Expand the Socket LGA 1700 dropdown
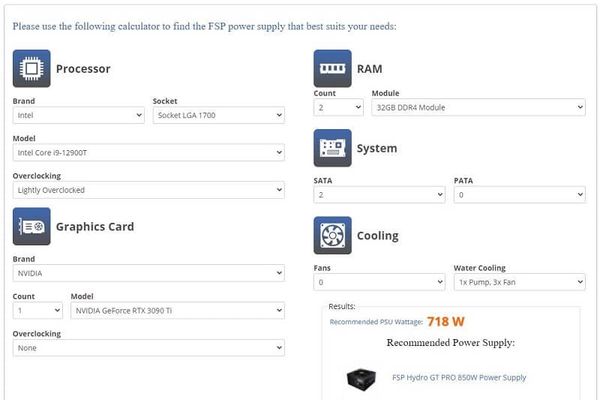This screenshot has height=400, width=600. click(x=218, y=115)
